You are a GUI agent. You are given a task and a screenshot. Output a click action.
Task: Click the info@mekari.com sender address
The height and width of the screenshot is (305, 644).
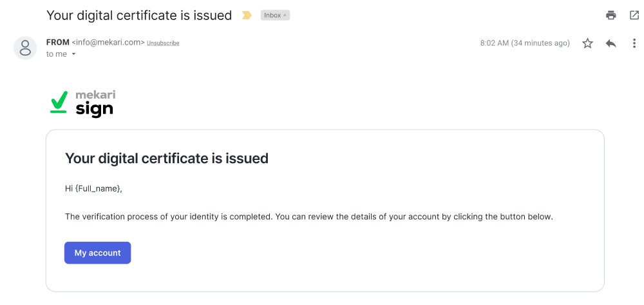108,43
